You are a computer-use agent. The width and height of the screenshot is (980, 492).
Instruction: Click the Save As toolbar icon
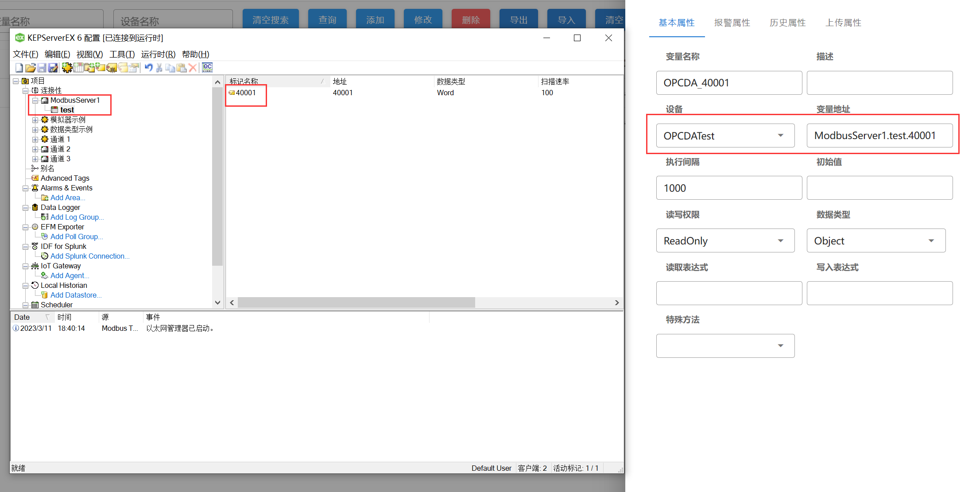point(53,68)
